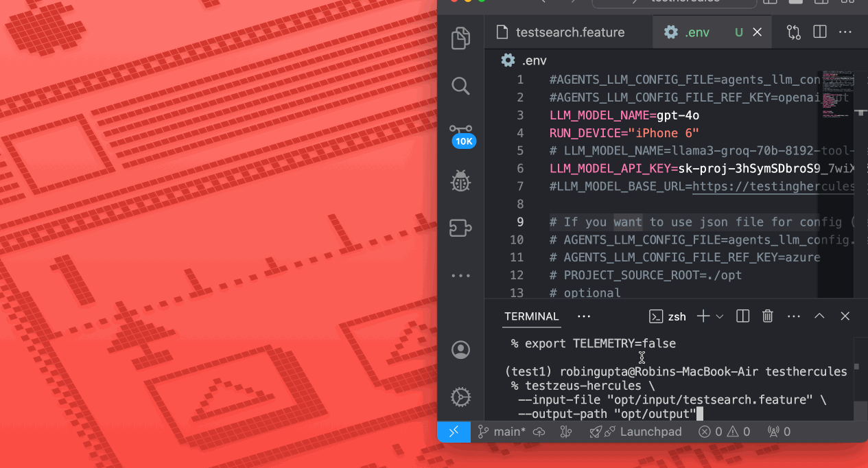Click Open Changes icon in editor toolbar
The width and height of the screenshot is (868, 468).
(x=794, y=32)
